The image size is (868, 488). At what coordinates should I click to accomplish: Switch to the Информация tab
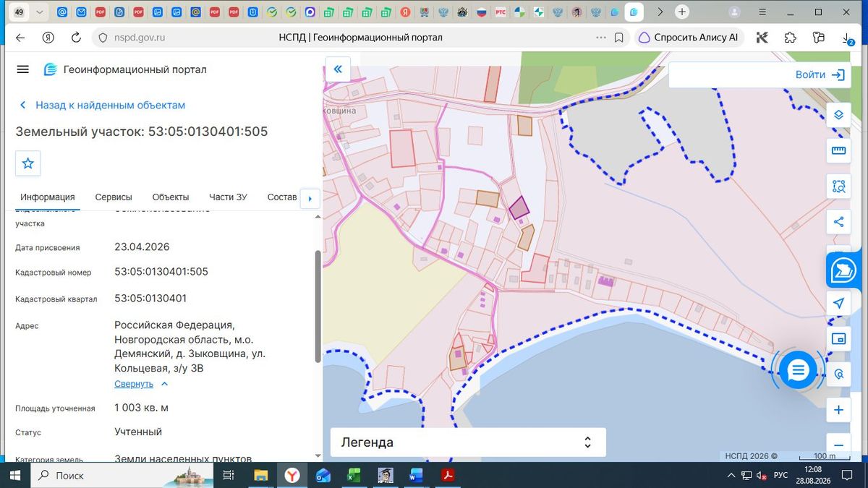[x=48, y=197]
